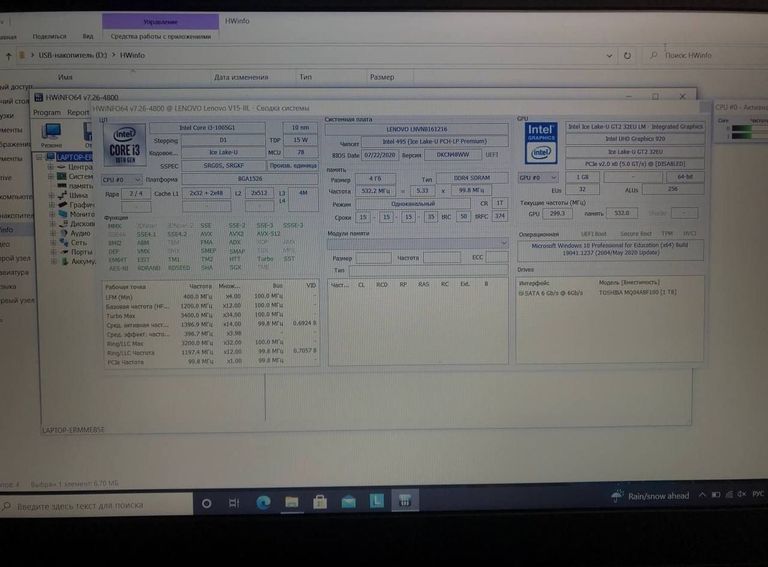Open the Program menu in HWiNFO

click(47, 113)
